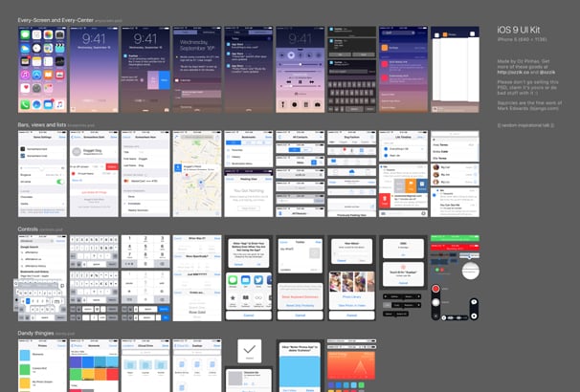
Task: Choose Photo Library in the action sheet
Action: pyautogui.click(x=352, y=296)
